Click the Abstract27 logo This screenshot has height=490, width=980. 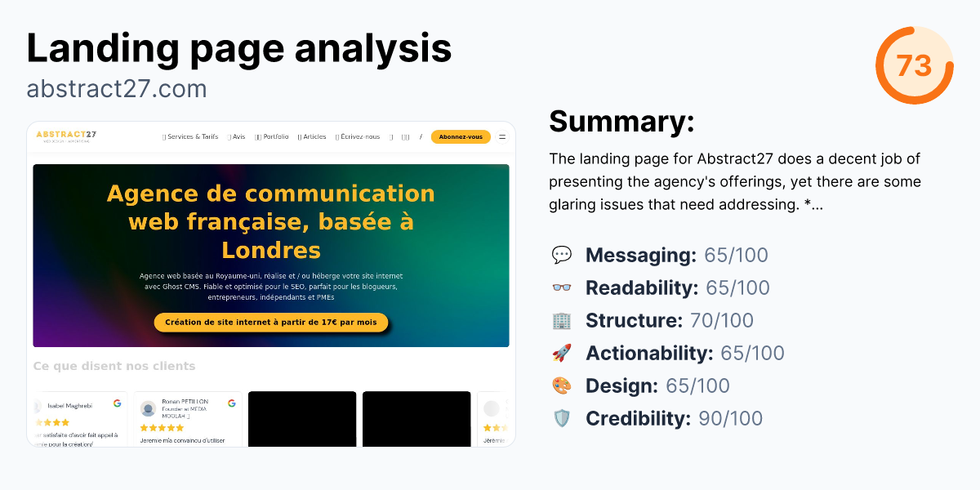tap(69, 136)
